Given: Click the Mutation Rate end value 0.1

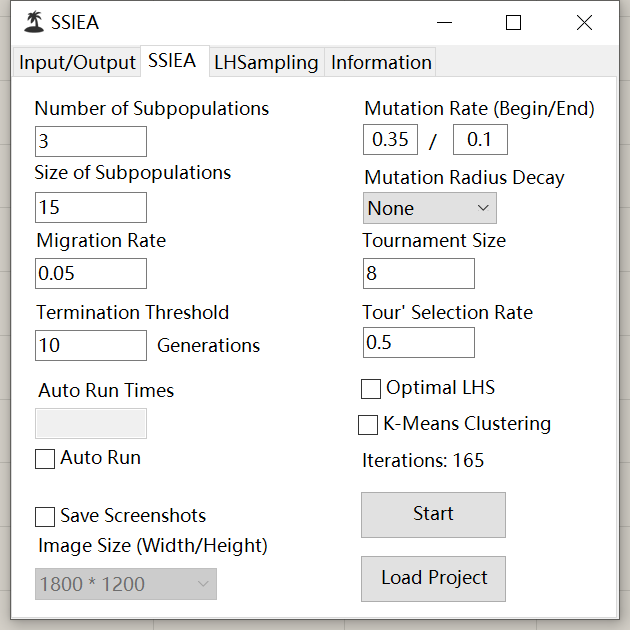Looking at the screenshot, I should click(x=480, y=139).
